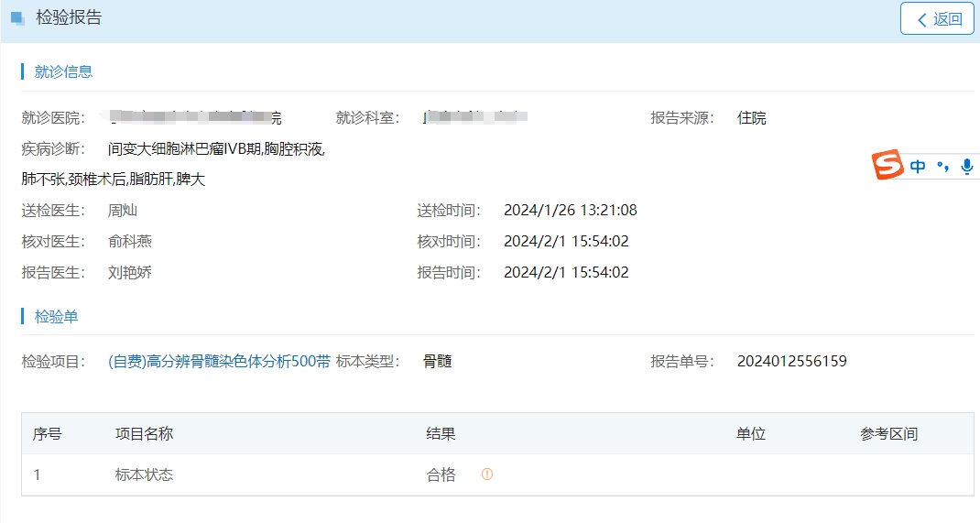The width and height of the screenshot is (980, 523).
Task: Click the 就诊医院 label
Action: click(53, 117)
